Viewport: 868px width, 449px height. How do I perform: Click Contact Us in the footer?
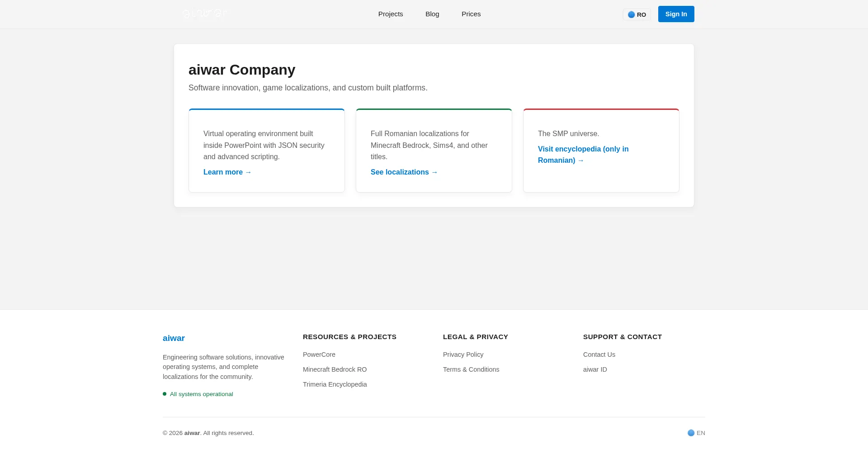click(x=599, y=354)
